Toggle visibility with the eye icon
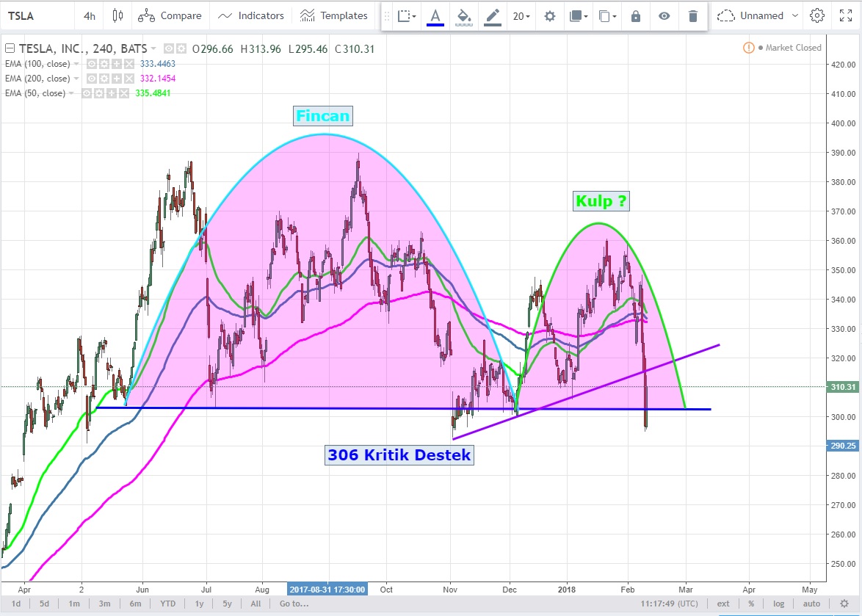Image resolution: width=862 pixels, height=616 pixels. pos(664,15)
